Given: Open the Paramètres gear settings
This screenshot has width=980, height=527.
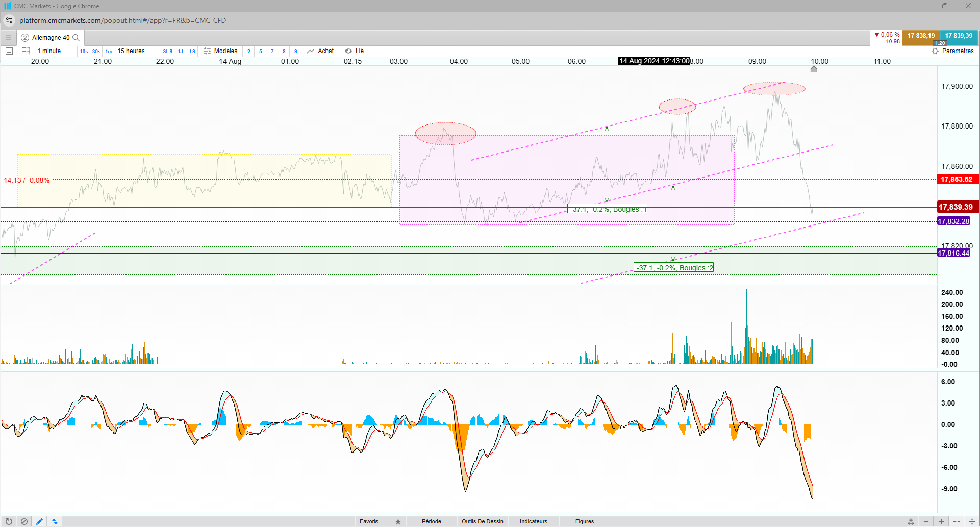Looking at the screenshot, I should [x=952, y=51].
